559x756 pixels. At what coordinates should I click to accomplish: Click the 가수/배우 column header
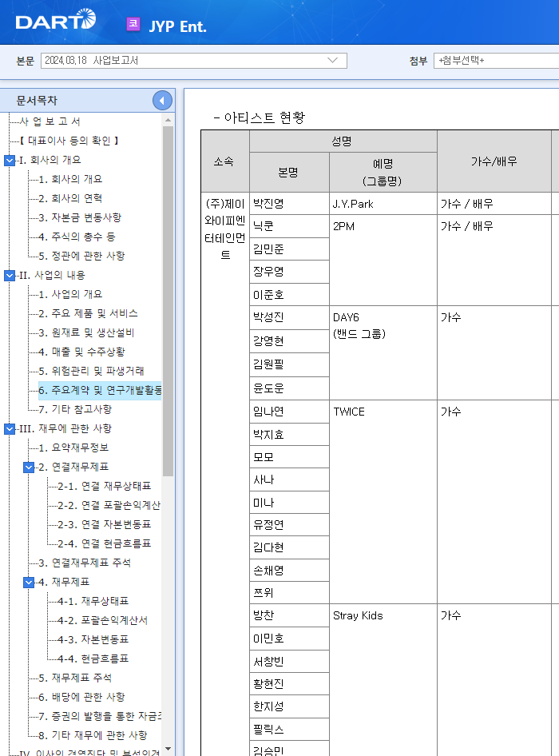(494, 161)
